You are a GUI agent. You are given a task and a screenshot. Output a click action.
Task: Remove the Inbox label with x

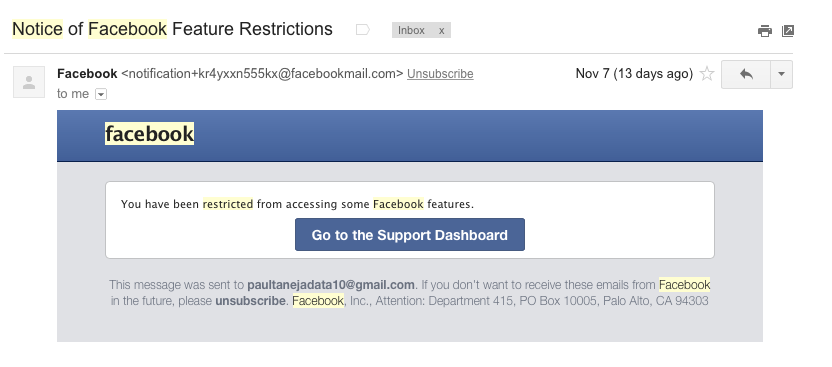[441, 30]
